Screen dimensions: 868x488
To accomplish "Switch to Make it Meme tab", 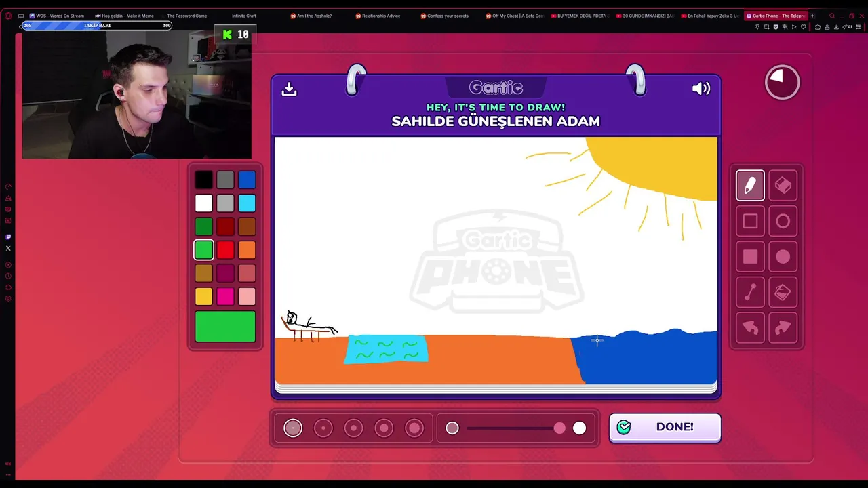I will (x=125, y=16).
